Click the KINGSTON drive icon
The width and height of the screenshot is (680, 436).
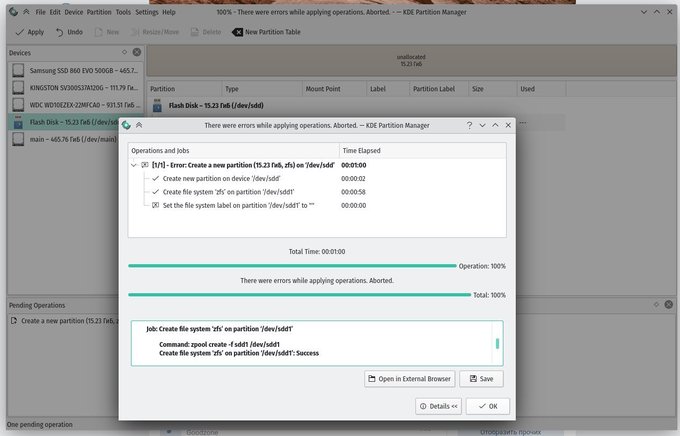click(x=18, y=88)
